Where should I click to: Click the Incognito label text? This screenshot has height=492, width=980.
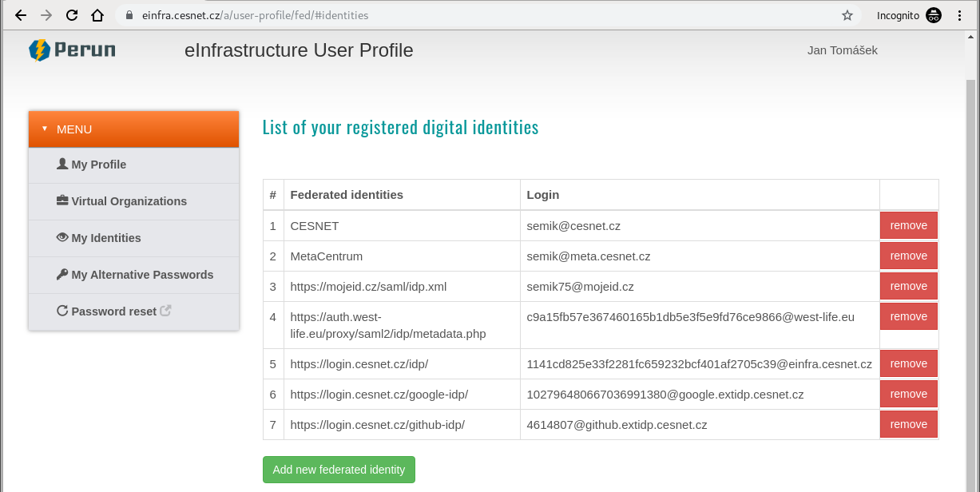point(898,15)
